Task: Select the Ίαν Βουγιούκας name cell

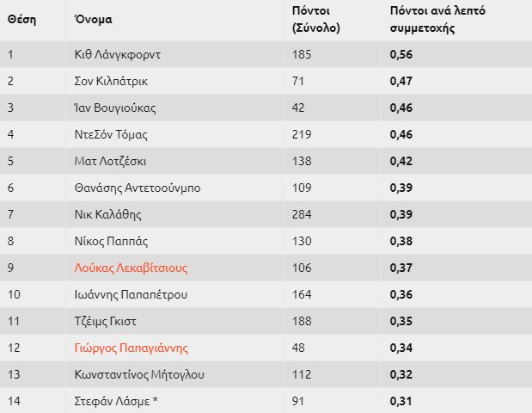Action: click(x=174, y=108)
